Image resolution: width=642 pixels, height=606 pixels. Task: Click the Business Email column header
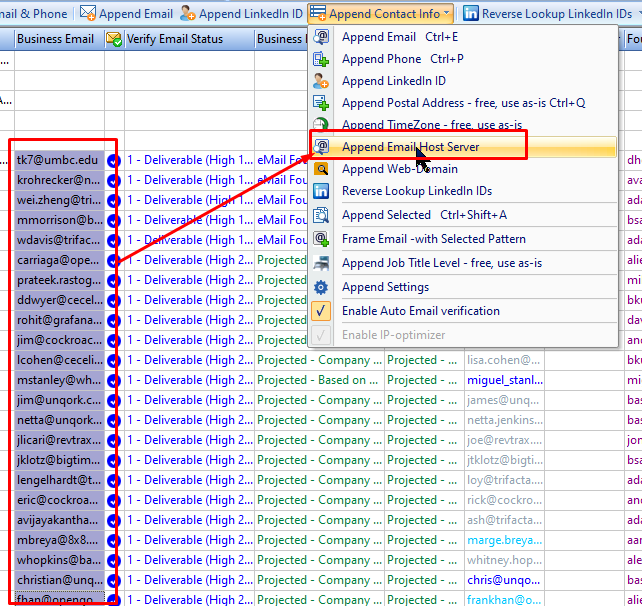(x=59, y=39)
